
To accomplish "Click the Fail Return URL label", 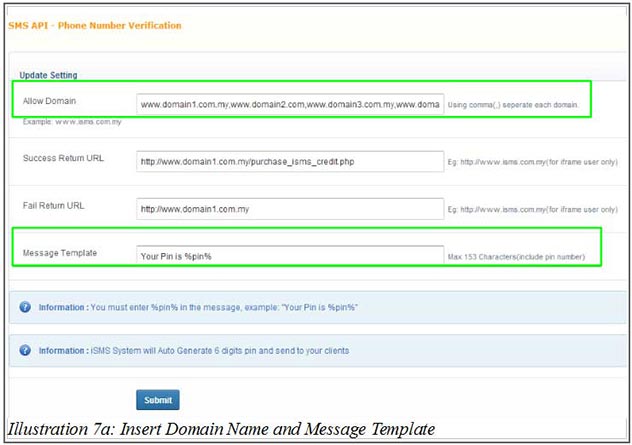I will coord(55,205).
